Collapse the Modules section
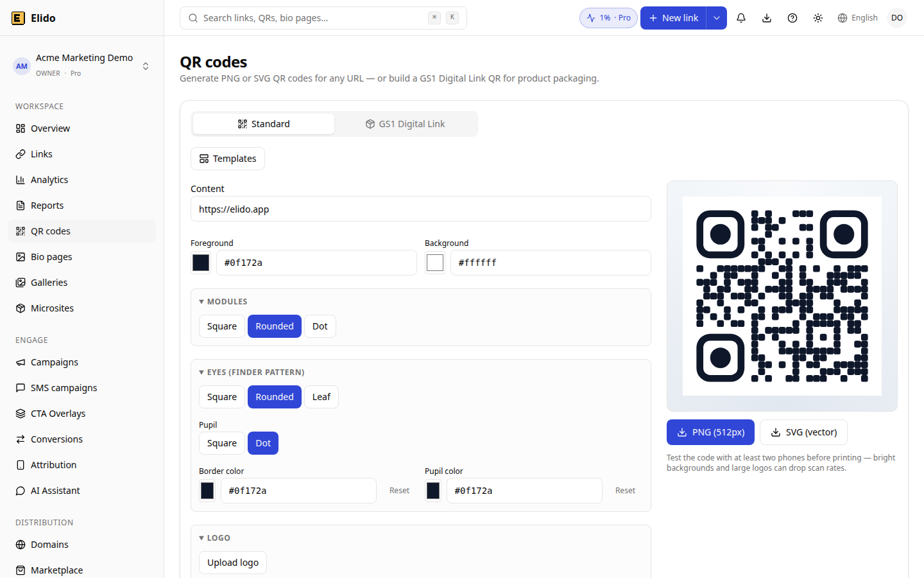Viewport: 924px width, 578px height. click(223, 301)
